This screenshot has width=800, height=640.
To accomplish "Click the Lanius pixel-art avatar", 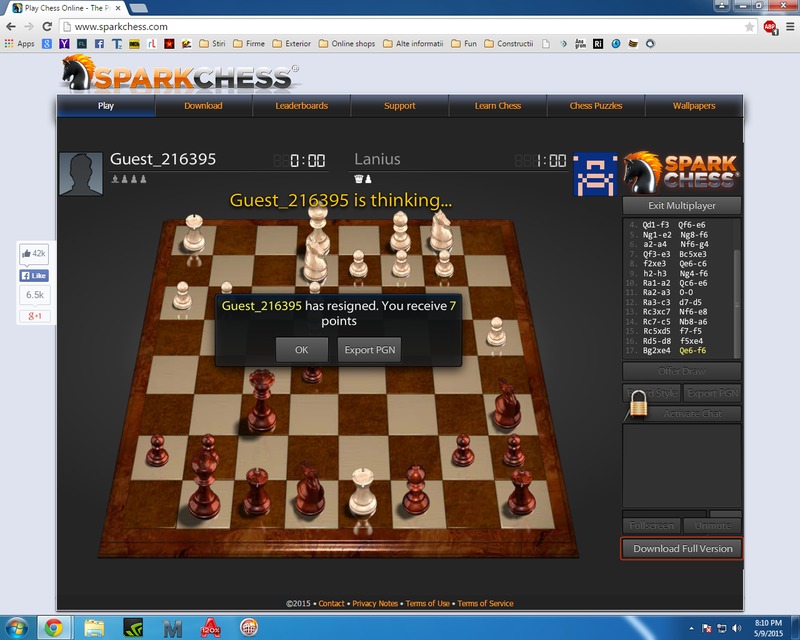I will tap(595, 174).
